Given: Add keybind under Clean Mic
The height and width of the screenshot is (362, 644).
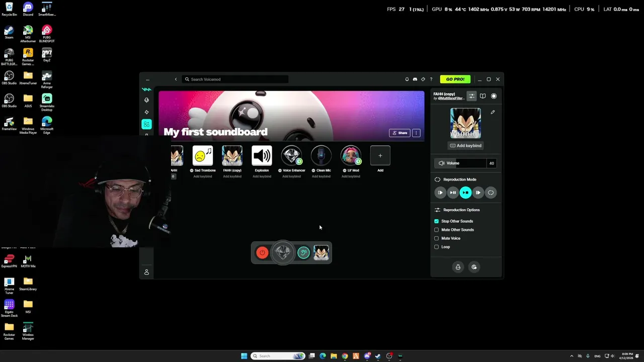Looking at the screenshot, I should pos(321,176).
